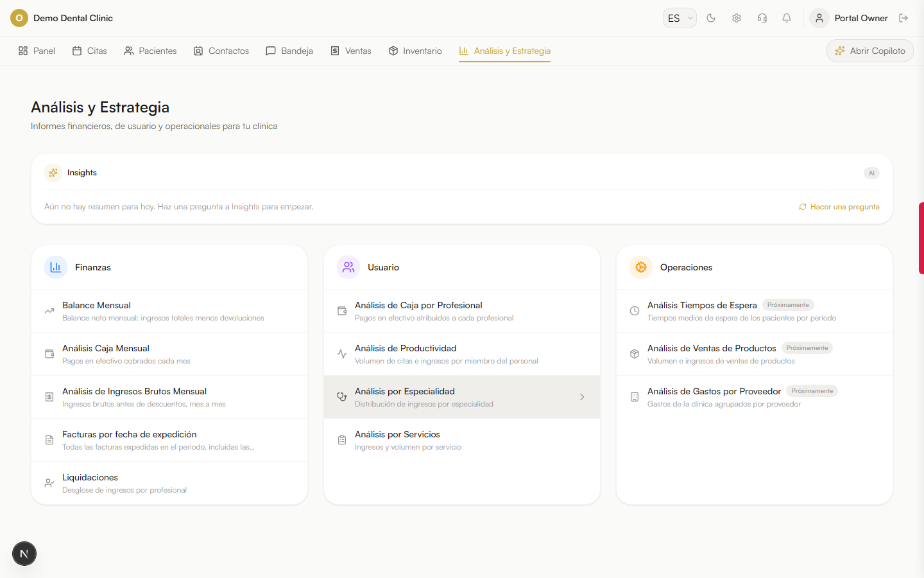Click the Facturas document icon
This screenshot has height=578, width=924.
pyautogui.click(x=49, y=440)
